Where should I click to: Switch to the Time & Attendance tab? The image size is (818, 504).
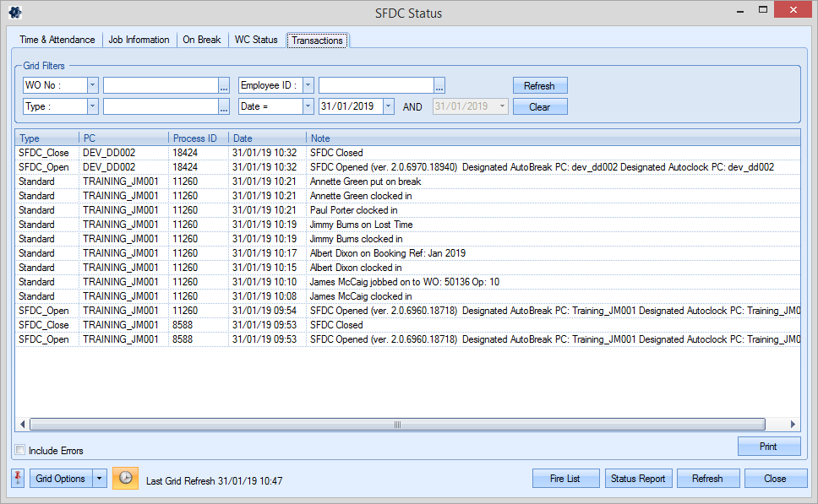coord(57,40)
